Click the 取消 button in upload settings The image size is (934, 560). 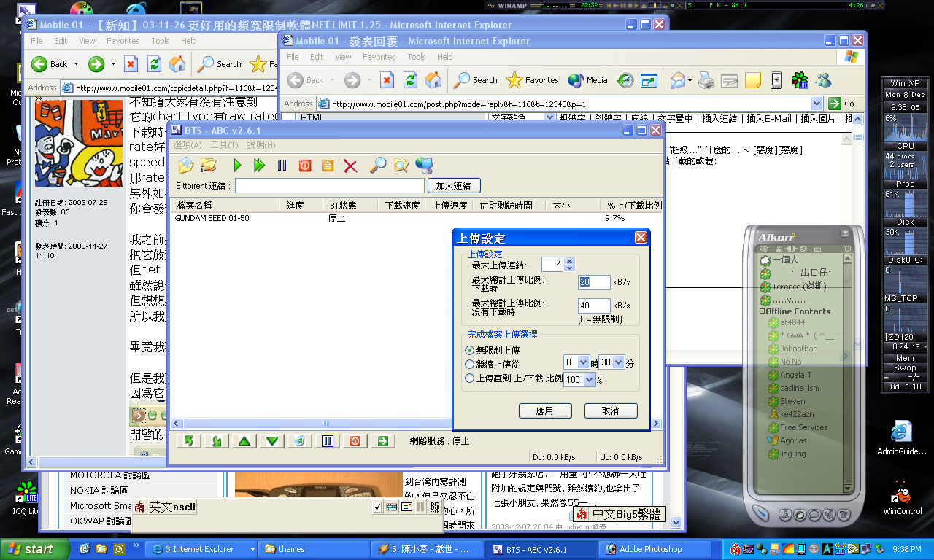point(611,411)
